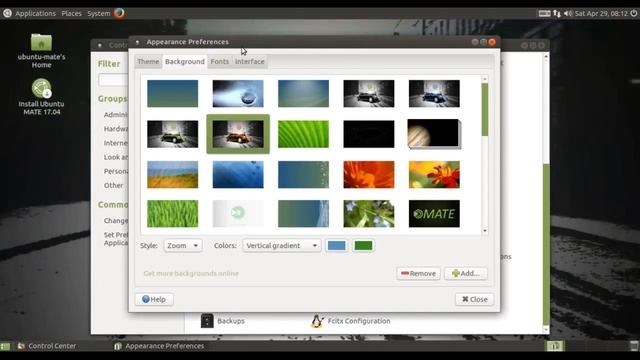
Task: Open the Colors Vertical gradient dropdown
Action: tap(282, 245)
